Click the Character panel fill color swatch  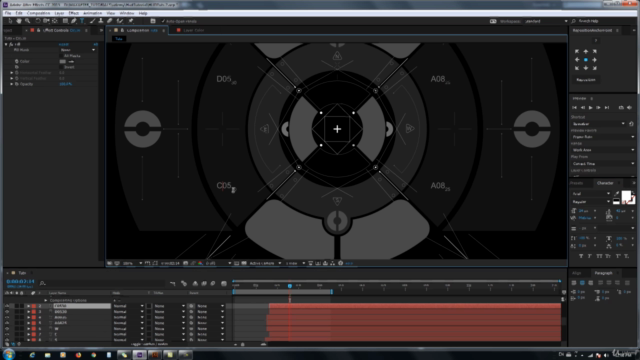(626, 196)
